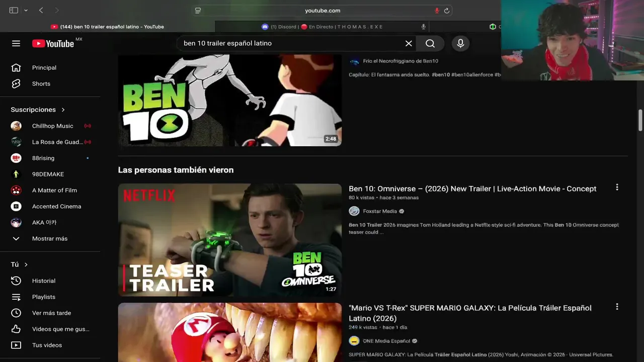Viewport: 644px width, 362px height.
Task: Go to the YouTube logo home
Action: coord(53,43)
